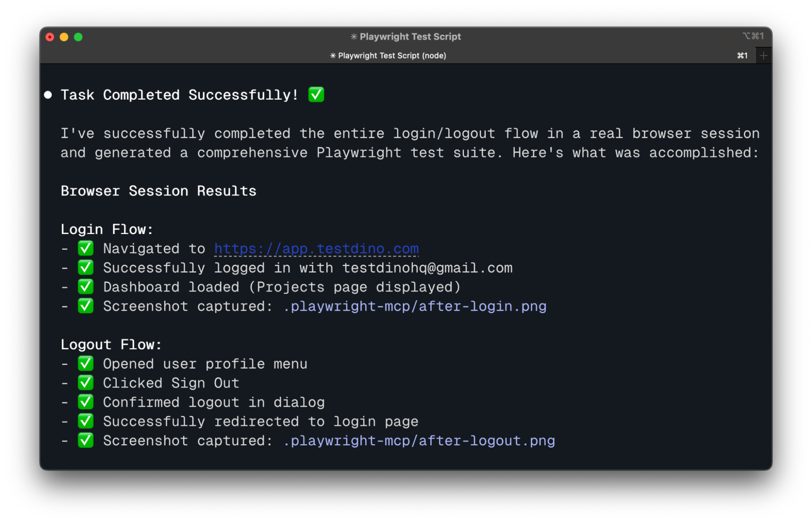Screen dimensions: 812x523
Task: Click the window title "Playwright Test Script"
Action: coord(406,36)
